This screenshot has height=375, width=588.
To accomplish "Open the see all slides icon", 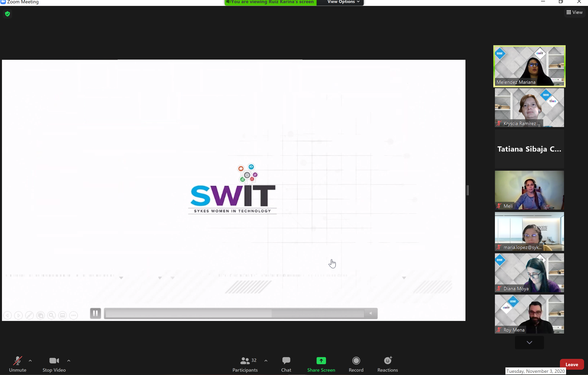I will [x=40, y=315].
